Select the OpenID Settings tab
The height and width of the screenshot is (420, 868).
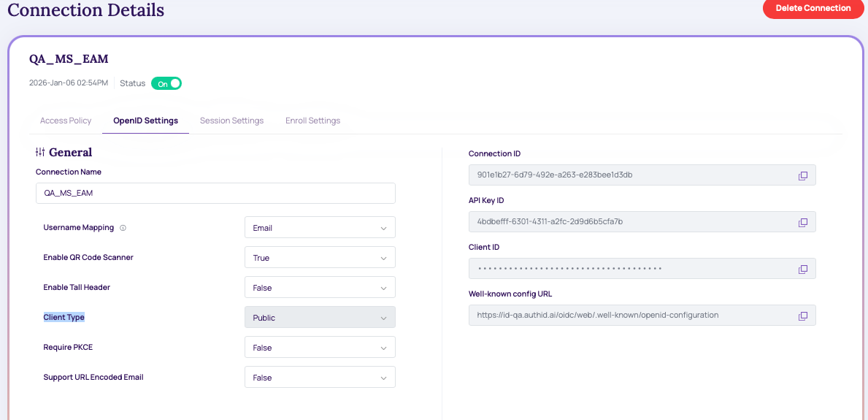tap(145, 121)
